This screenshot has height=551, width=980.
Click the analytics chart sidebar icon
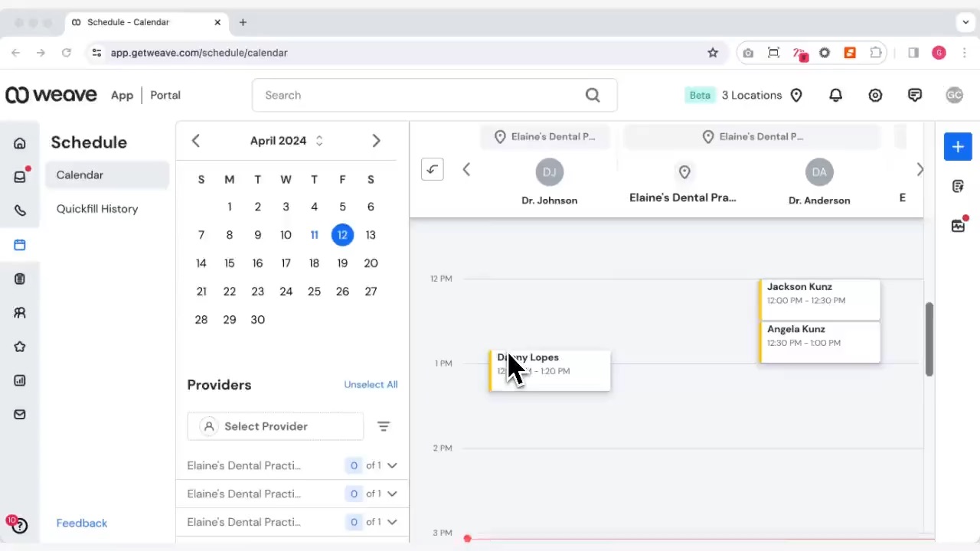coord(20,380)
